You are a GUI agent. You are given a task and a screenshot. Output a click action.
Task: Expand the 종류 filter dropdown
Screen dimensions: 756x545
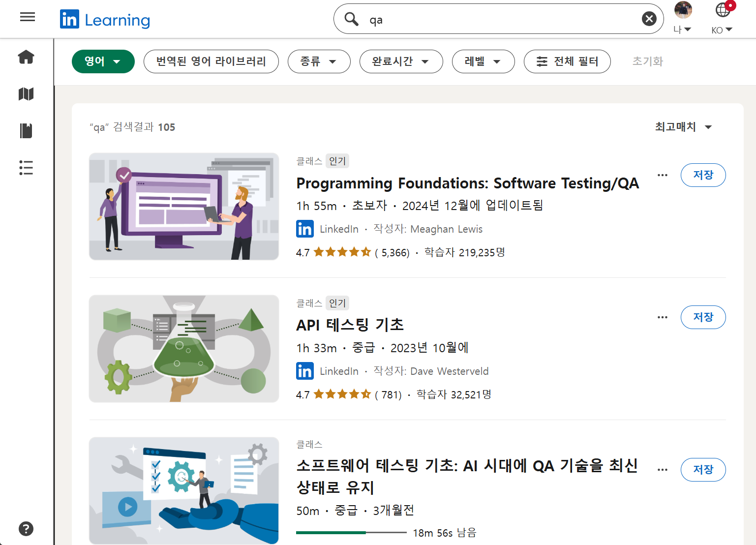[x=319, y=61]
